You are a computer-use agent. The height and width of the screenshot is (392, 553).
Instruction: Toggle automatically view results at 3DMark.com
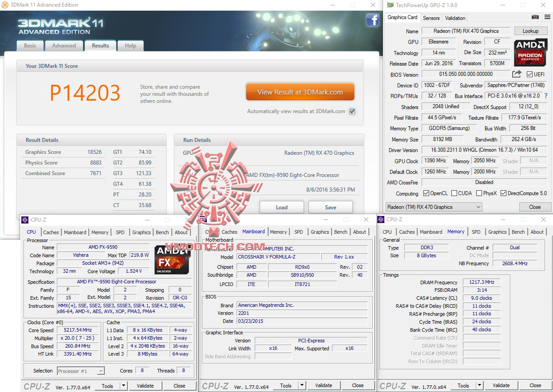pos(352,111)
